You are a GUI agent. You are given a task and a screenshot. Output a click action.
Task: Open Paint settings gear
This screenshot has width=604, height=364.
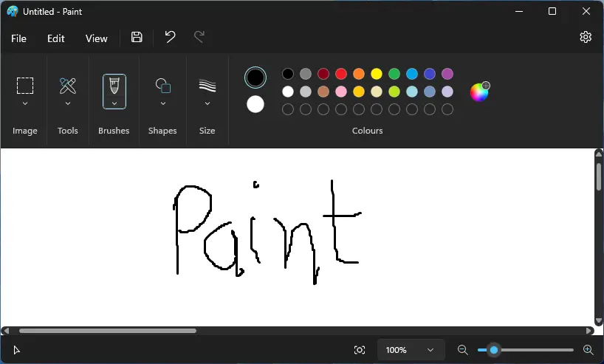coord(586,37)
